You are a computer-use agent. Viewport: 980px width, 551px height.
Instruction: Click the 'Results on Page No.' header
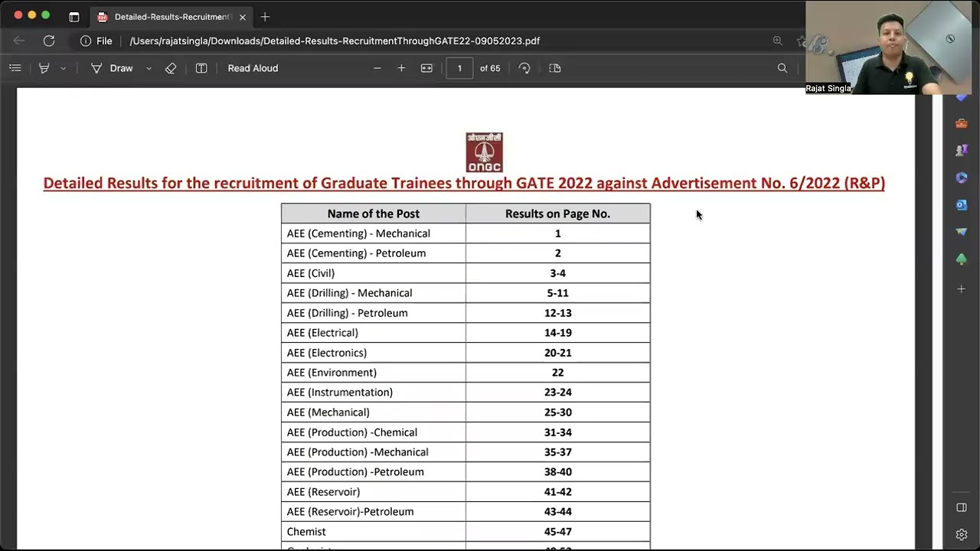coord(558,214)
